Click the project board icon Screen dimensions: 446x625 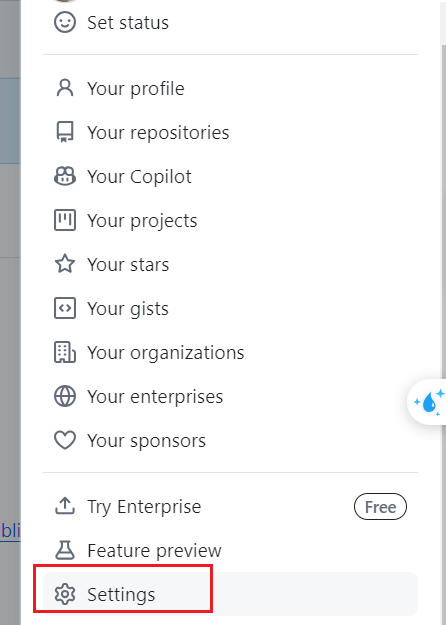(x=65, y=220)
